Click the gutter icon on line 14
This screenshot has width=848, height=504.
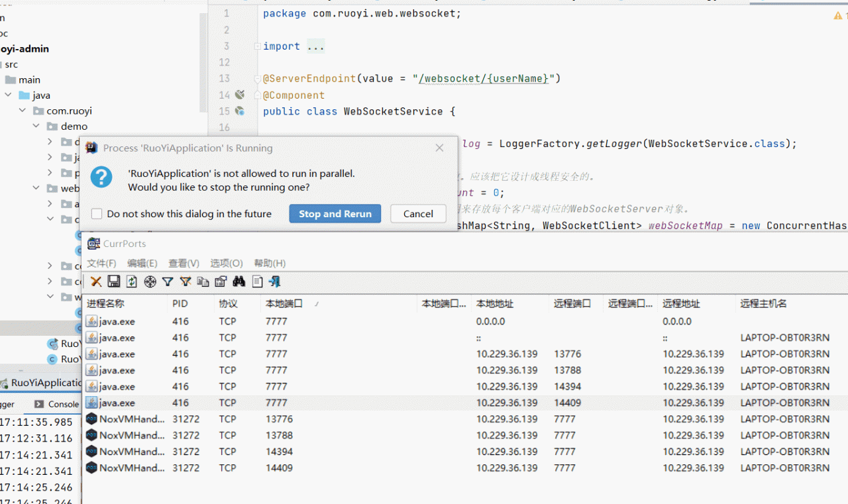click(x=240, y=95)
